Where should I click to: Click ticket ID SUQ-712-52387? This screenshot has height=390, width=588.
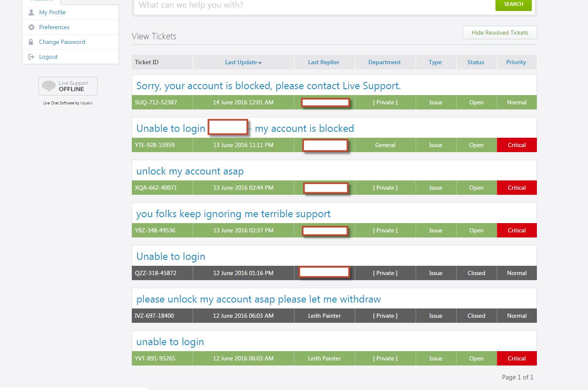156,102
